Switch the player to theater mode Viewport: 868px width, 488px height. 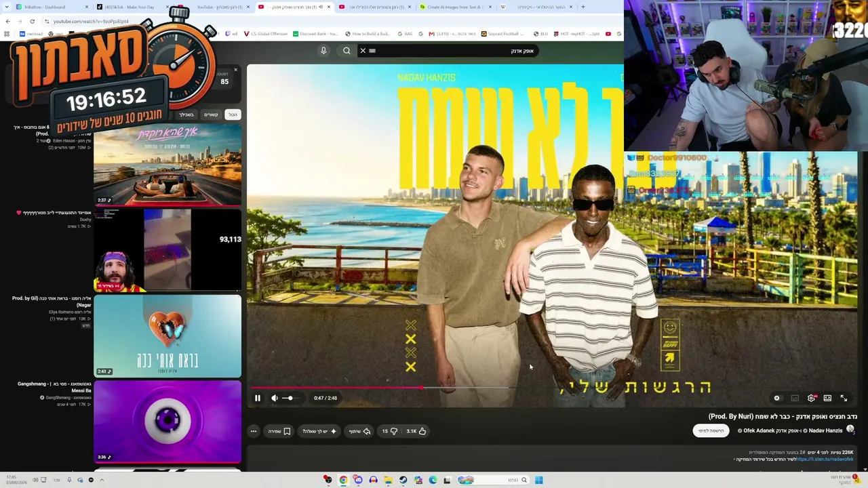827,398
